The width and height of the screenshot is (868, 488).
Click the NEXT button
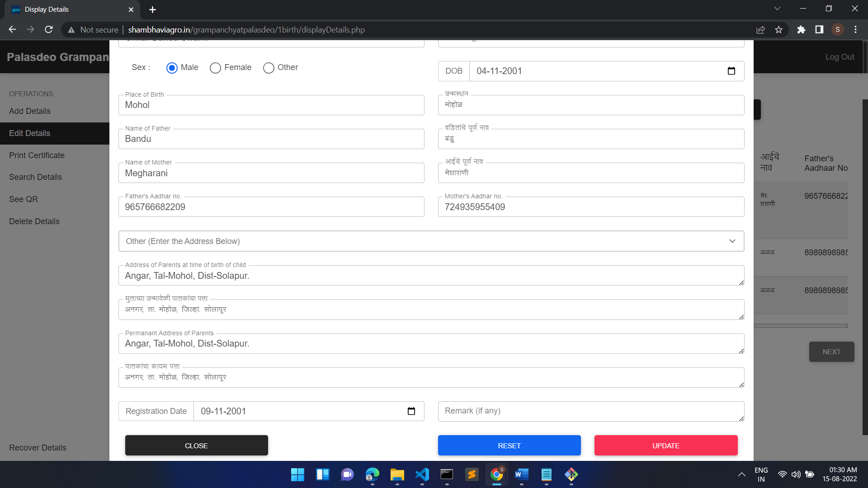pos(831,352)
